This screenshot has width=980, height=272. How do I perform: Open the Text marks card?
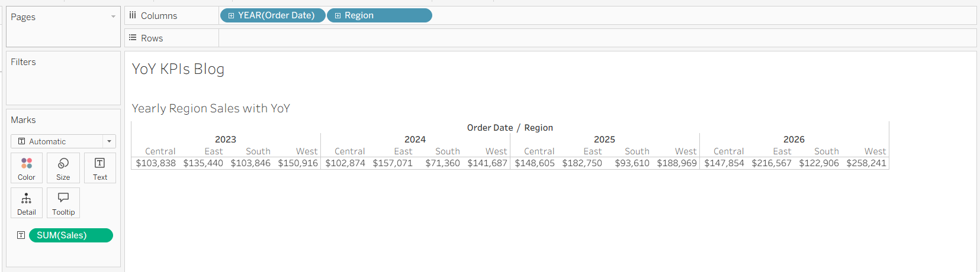[x=100, y=168]
